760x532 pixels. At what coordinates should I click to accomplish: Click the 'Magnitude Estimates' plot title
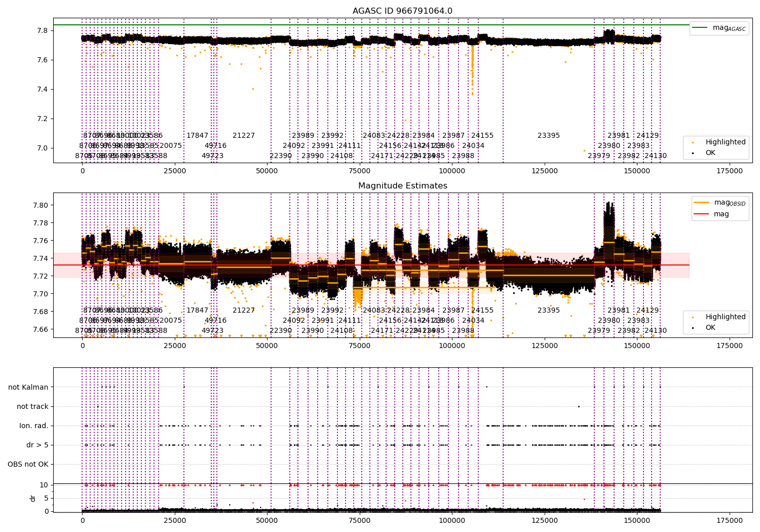coord(402,186)
